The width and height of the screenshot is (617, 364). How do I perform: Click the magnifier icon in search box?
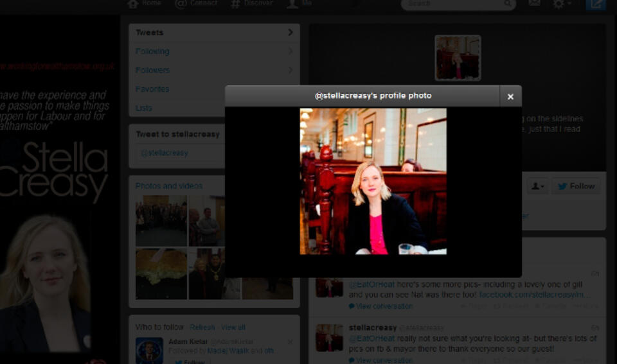(x=507, y=4)
